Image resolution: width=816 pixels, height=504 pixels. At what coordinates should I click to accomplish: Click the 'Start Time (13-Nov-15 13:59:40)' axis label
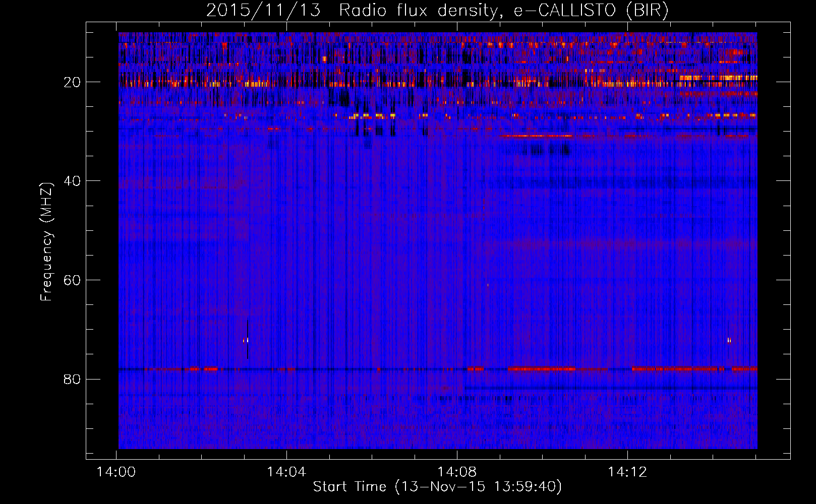[437, 487]
